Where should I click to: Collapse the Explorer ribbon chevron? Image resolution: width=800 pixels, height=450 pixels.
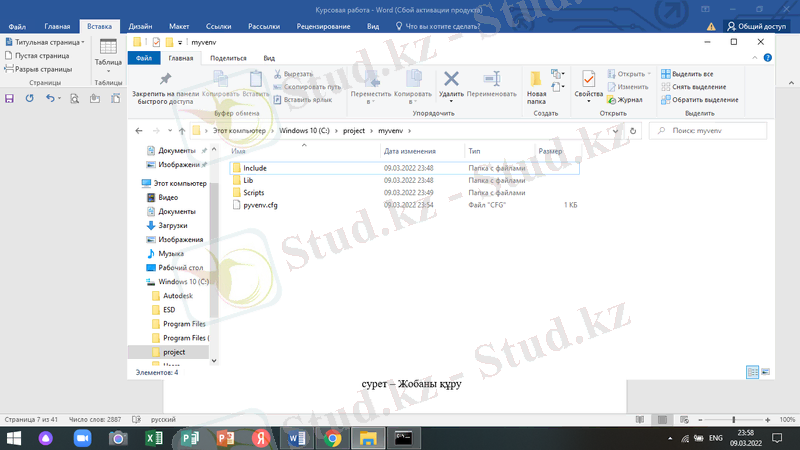(x=755, y=58)
